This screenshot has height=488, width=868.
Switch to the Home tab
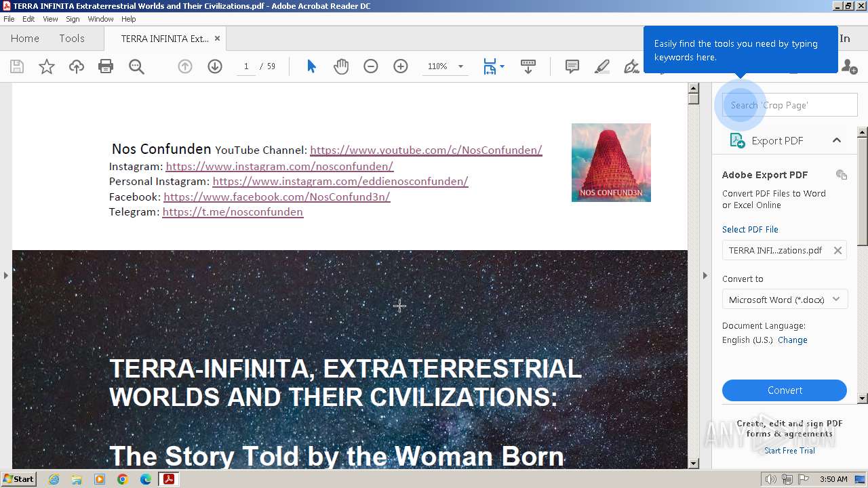click(25, 39)
